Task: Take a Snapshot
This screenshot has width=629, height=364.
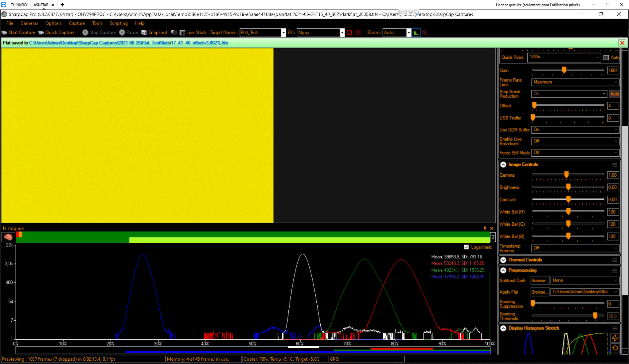Action: point(154,33)
